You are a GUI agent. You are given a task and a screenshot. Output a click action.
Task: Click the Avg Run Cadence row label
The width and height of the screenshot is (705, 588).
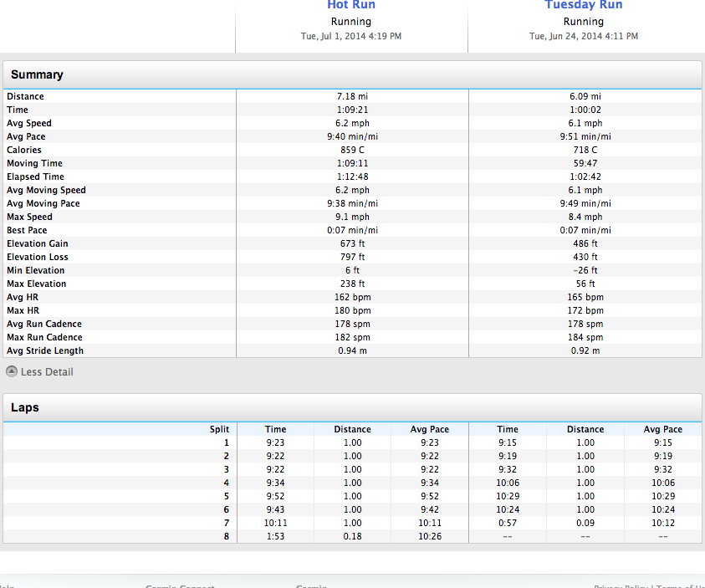click(x=44, y=325)
